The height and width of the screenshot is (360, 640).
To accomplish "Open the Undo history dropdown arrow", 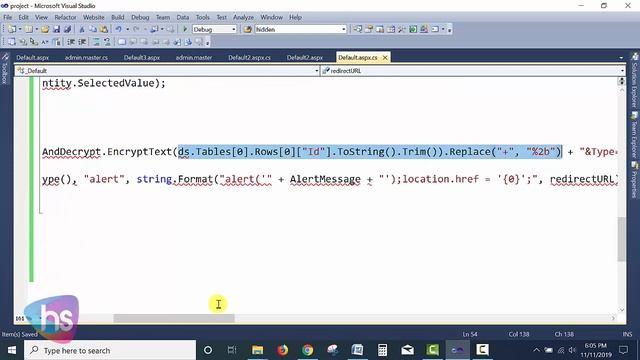I will 127,29.
